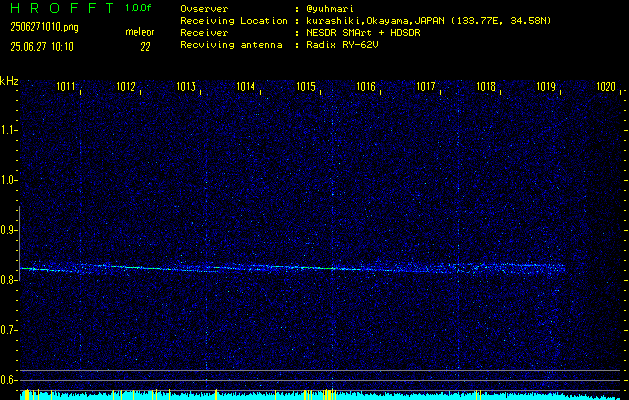Click the Ovserver field label
This screenshot has width=629, height=400.
pyautogui.click(x=204, y=9)
